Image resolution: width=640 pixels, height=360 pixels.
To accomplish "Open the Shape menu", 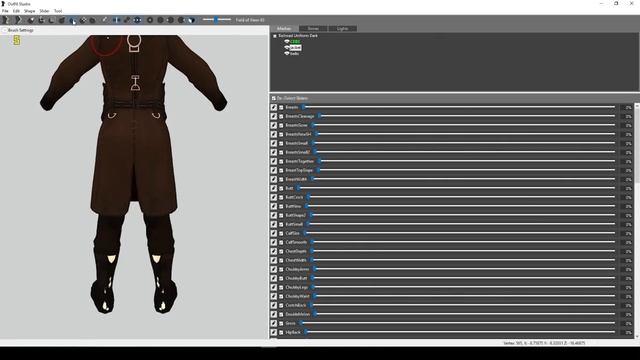I will click(x=29, y=11).
